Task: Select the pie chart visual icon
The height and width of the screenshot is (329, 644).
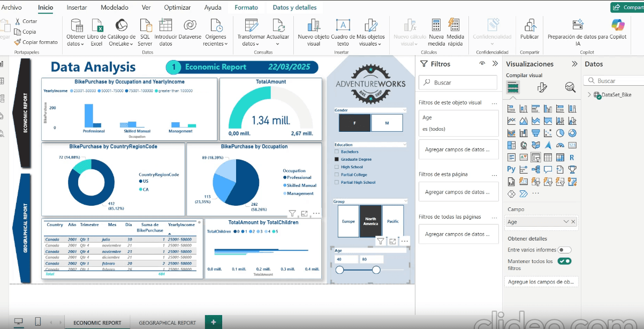Action: 560,133
